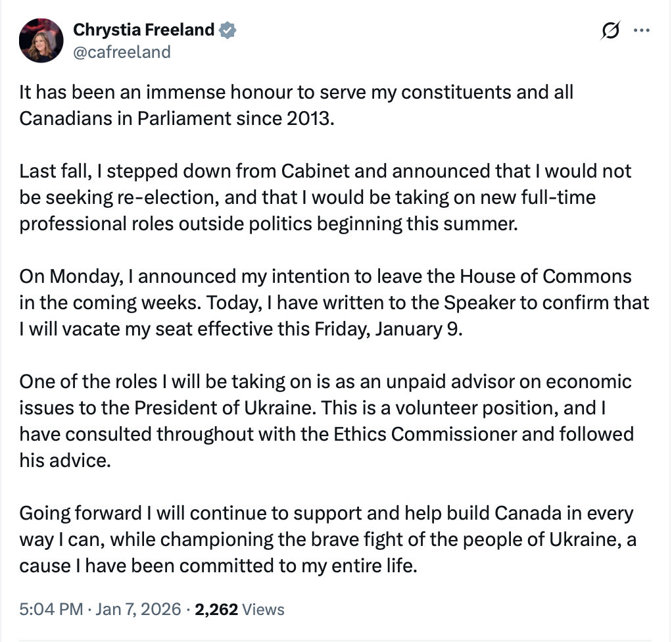Click the 2,262 view count number

point(216,609)
